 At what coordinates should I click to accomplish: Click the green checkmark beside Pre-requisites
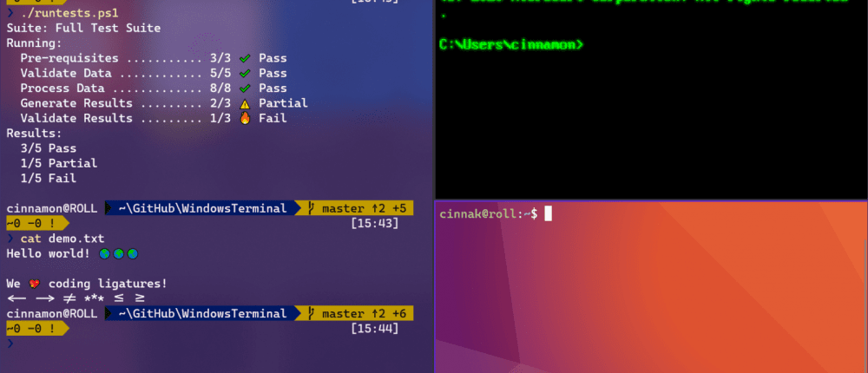point(245,58)
